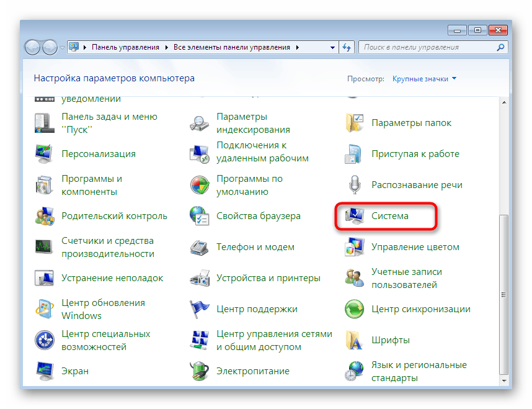The image size is (532, 409).
Task: Click the vertical scrollbar thumb
Action: [x=504, y=294]
